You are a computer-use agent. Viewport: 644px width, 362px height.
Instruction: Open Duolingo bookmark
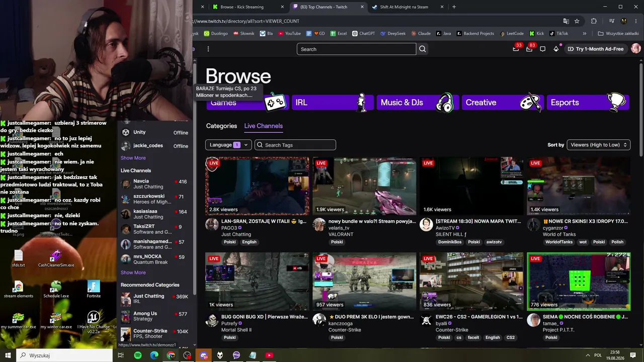tap(216, 34)
